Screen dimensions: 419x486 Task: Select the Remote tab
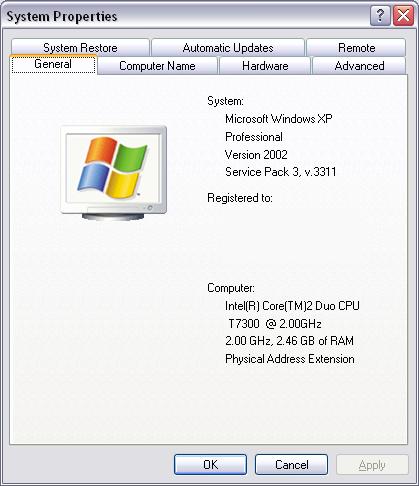356,48
